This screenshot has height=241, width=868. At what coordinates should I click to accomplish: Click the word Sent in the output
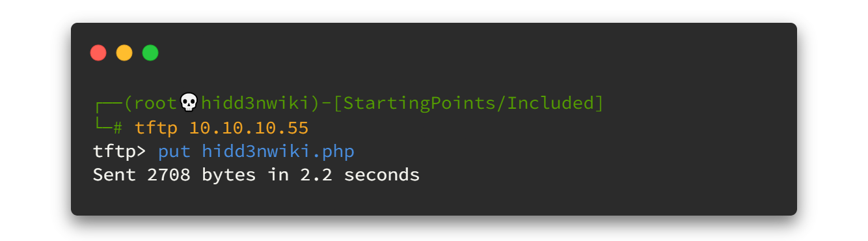tap(114, 175)
